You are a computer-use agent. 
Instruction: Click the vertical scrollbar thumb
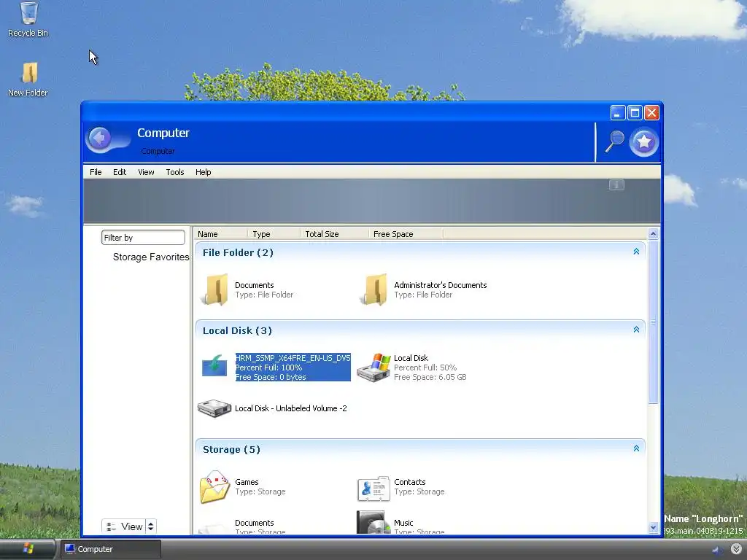pos(653,322)
